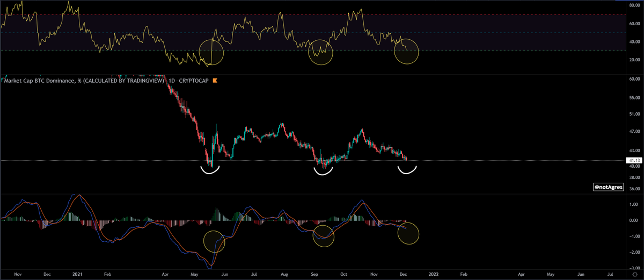Click the 51.00 price scale label
This screenshot has height=280, width=644.
pyautogui.click(x=633, y=114)
